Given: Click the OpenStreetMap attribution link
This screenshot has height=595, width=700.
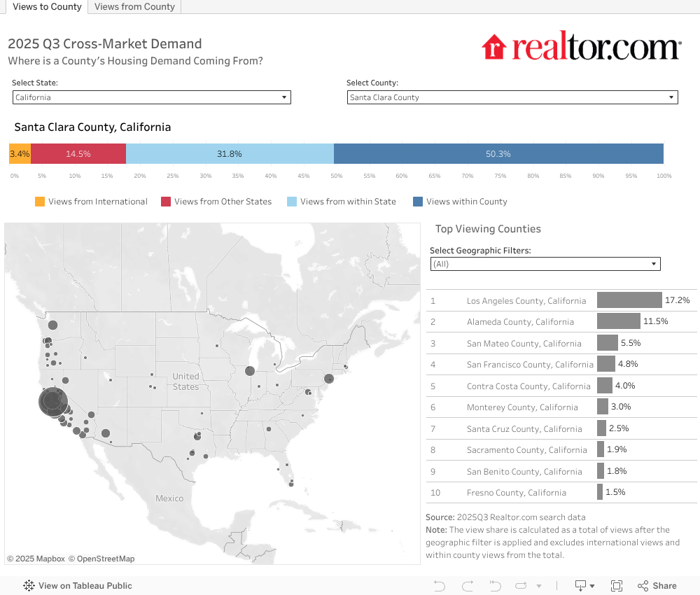Looking at the screenshot, I should [x=106, y=559].
